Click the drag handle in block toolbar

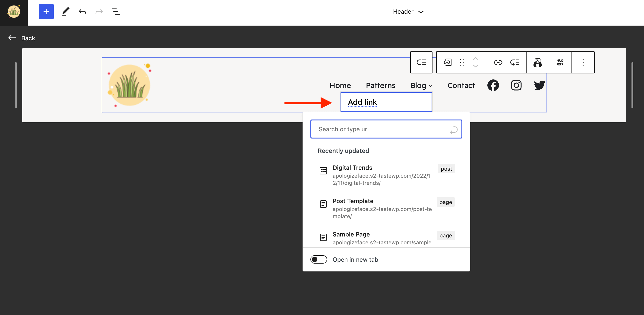(461, 62)
